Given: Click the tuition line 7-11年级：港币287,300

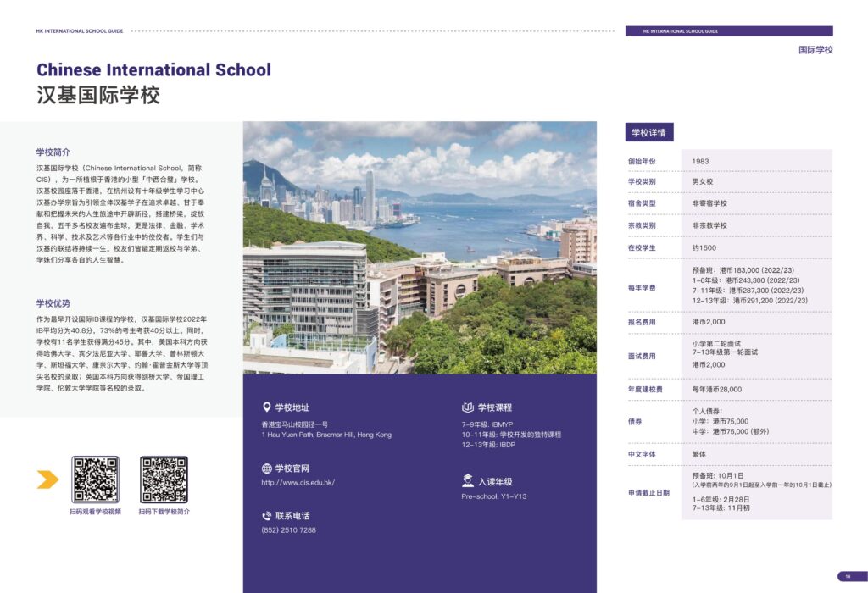Looking at the screenshot, I should [748, 291].
